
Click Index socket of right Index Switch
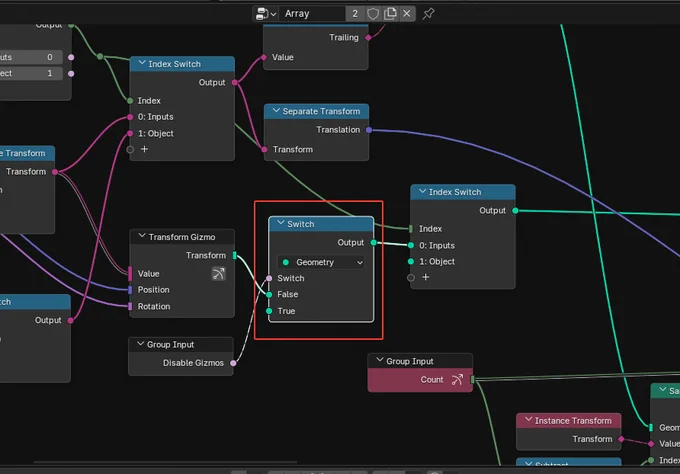(411, 229)
